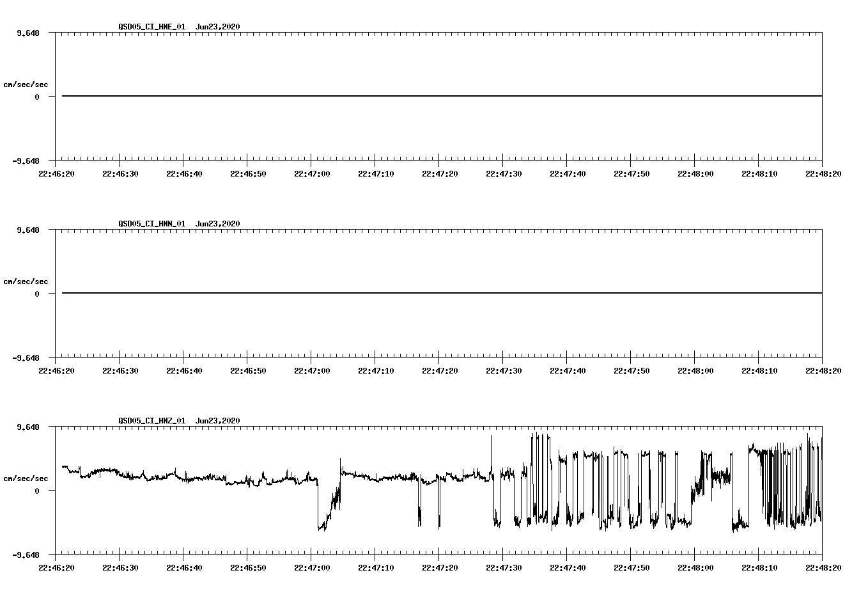
Task: Select 22:46:40 tick label under HNN plot
Action: pyautogui.click(x=183, y=370)
